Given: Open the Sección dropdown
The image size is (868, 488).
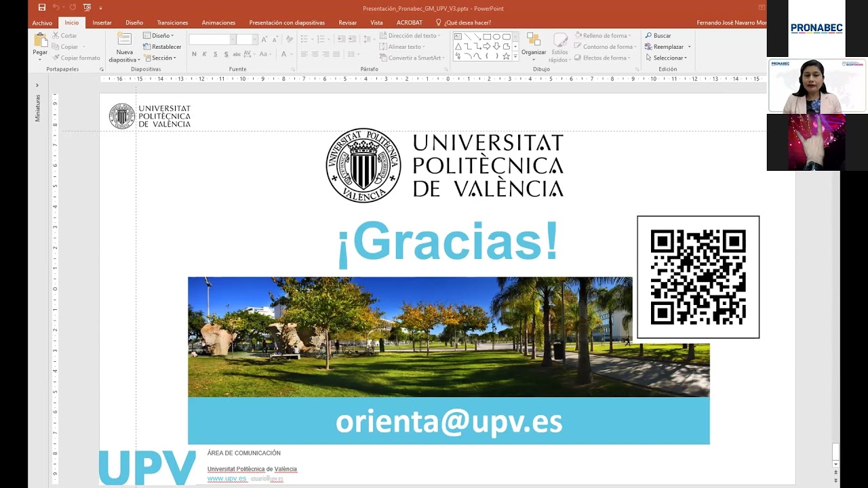Looking at the screenshot, I should pos(160,58).
